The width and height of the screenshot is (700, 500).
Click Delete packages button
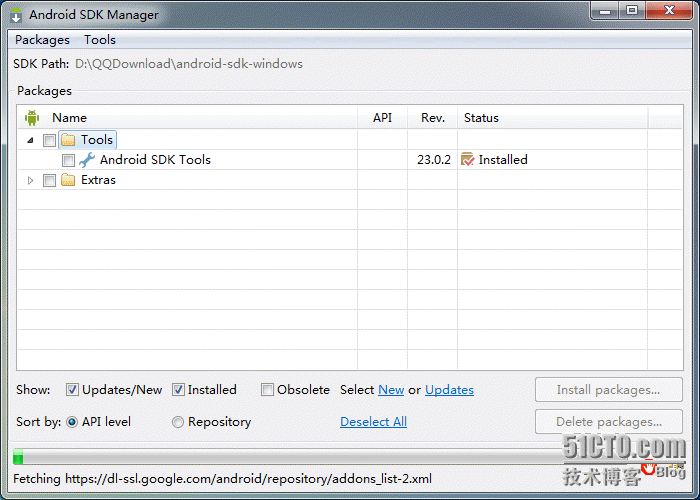(x=608, y=422)
